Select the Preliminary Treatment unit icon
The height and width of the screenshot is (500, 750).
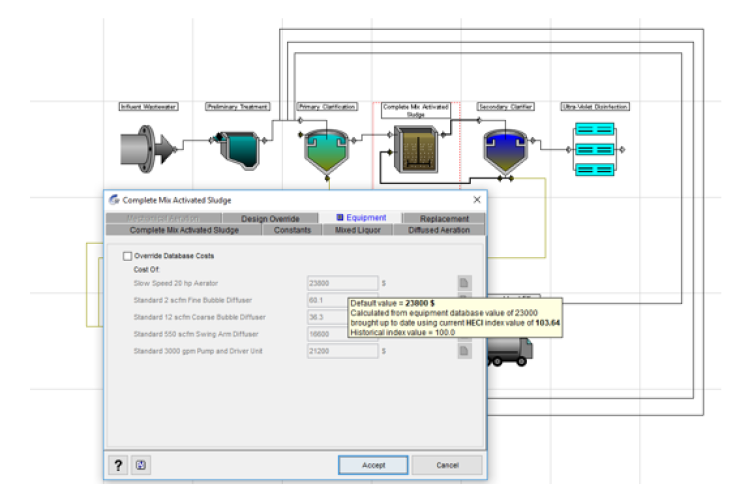240,150
